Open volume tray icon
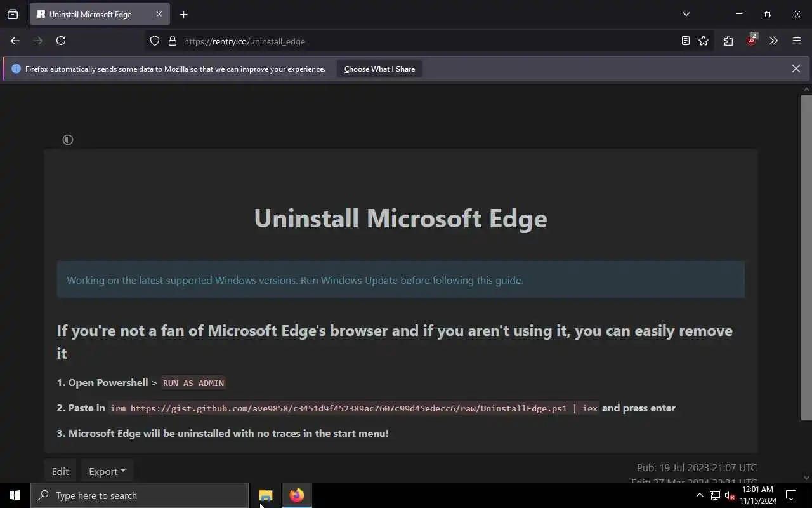 pos(730,495)
